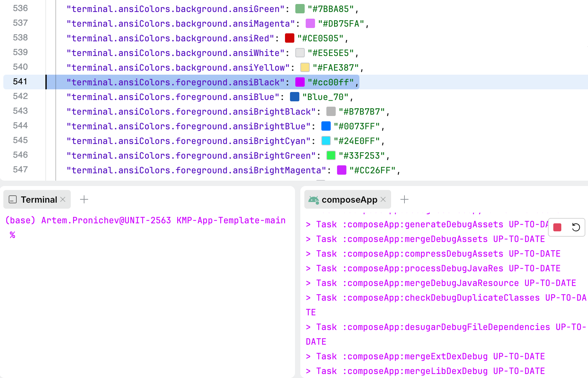Image resolution: width=588 pixels, height=378 pixels.
Task: Switch to the Terminal tab
Action: 38,199
